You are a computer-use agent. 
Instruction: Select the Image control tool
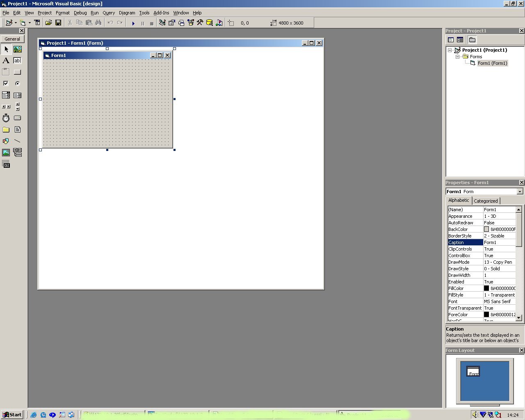6,153
